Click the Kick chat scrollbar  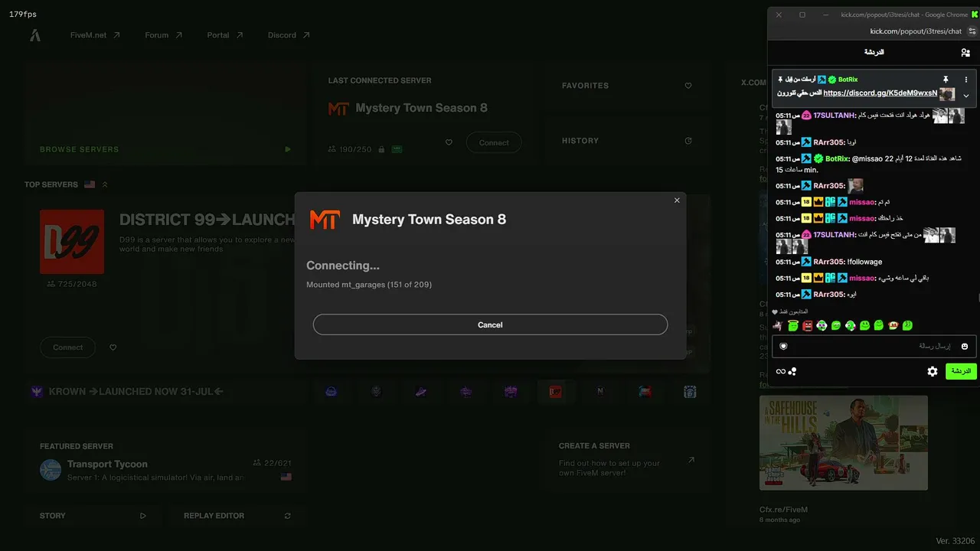(978, 298)
